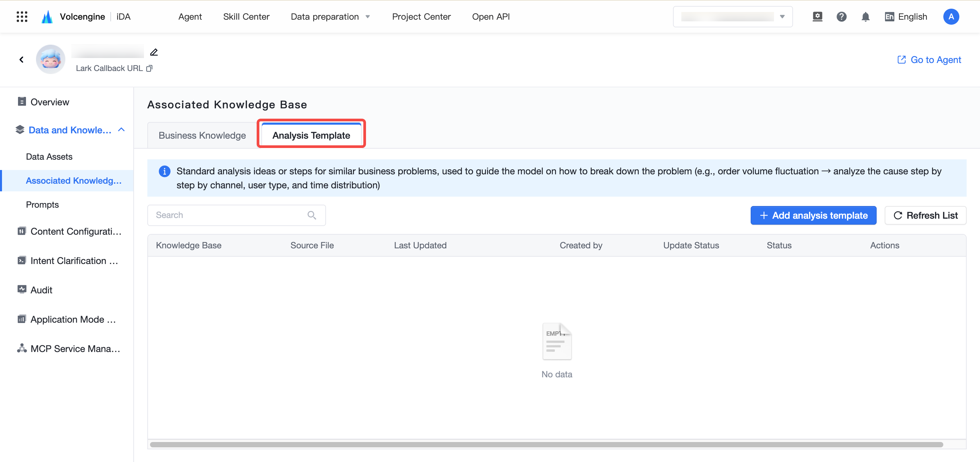
Task: Open the apps grid launcher icon
Action: pyautogui.click(x=22, y=17)
